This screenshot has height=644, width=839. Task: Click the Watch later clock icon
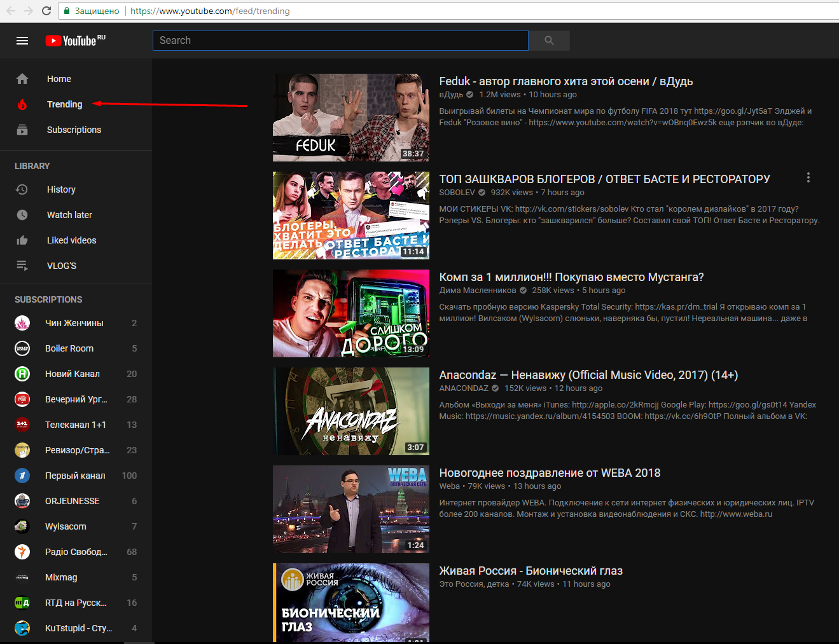pos(22,215)
